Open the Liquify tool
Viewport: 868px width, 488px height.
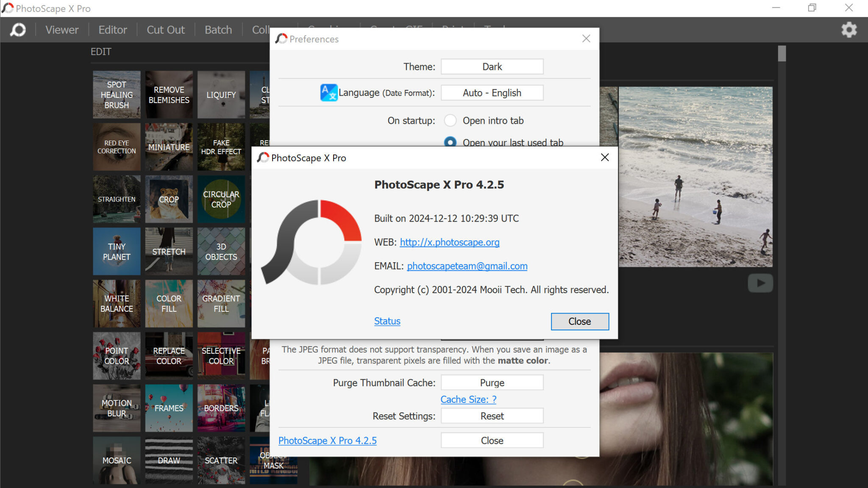coord(221,94)
